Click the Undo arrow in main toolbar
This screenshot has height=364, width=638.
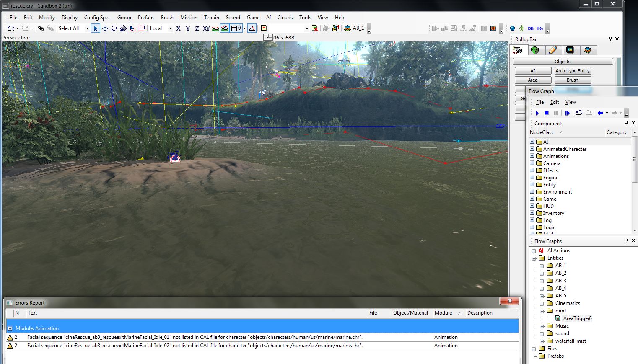11,28
